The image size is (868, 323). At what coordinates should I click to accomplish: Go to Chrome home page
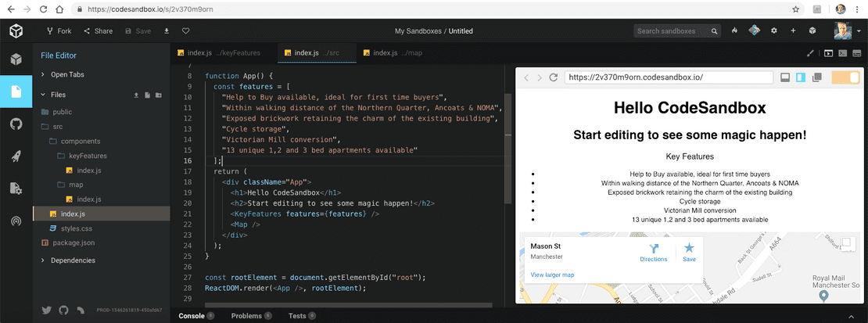pos(59,9)
